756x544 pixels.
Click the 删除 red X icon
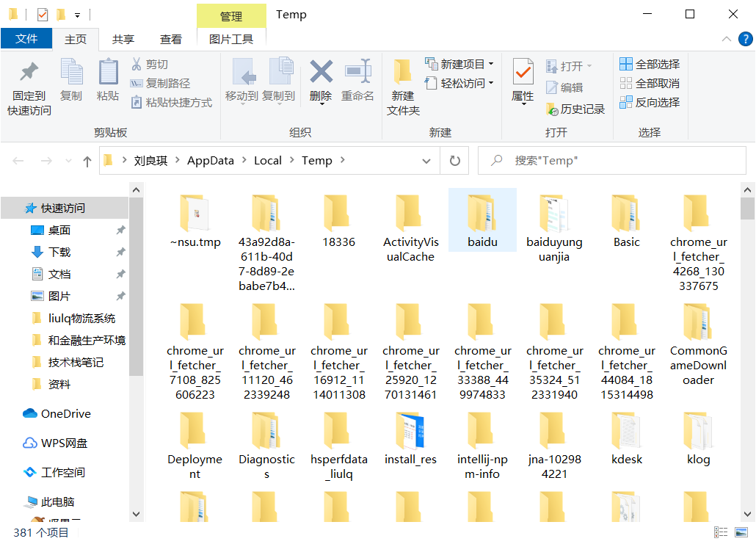tap(321, 71)
